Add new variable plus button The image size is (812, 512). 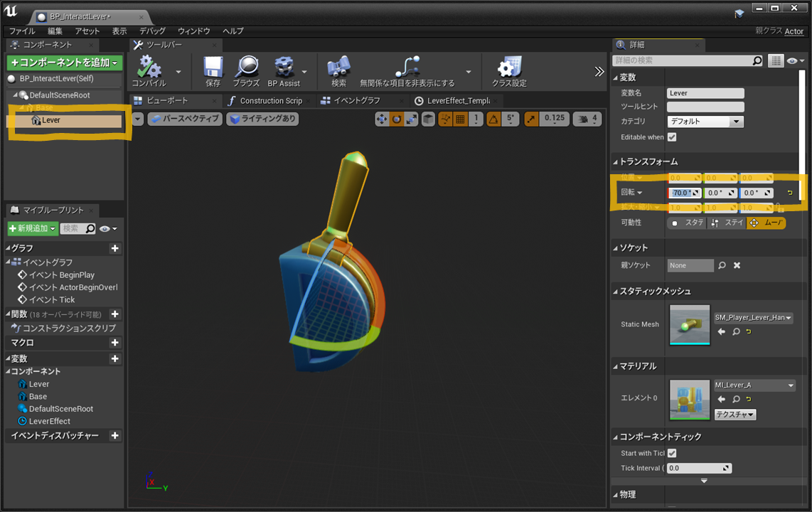(115, 359)
